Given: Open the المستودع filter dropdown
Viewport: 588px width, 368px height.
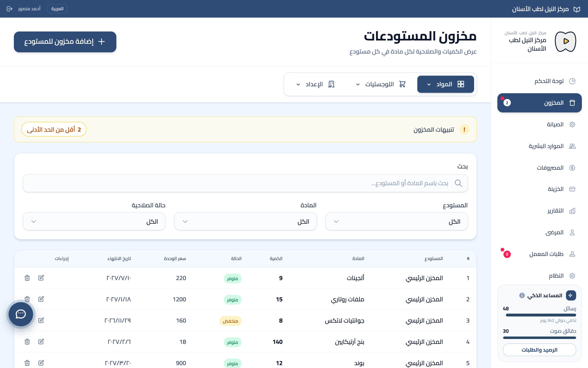Looking at the screenshot, I should [x=396, y=221].
